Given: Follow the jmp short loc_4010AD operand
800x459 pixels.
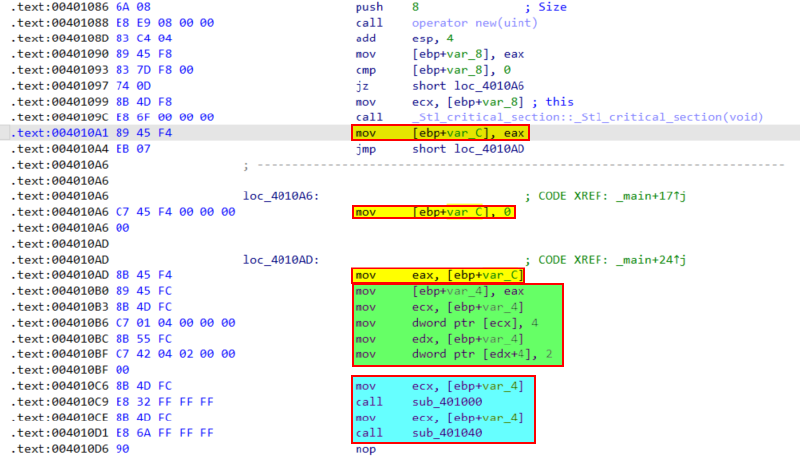Looking at the screenshot, I should (x=458, y=149).
